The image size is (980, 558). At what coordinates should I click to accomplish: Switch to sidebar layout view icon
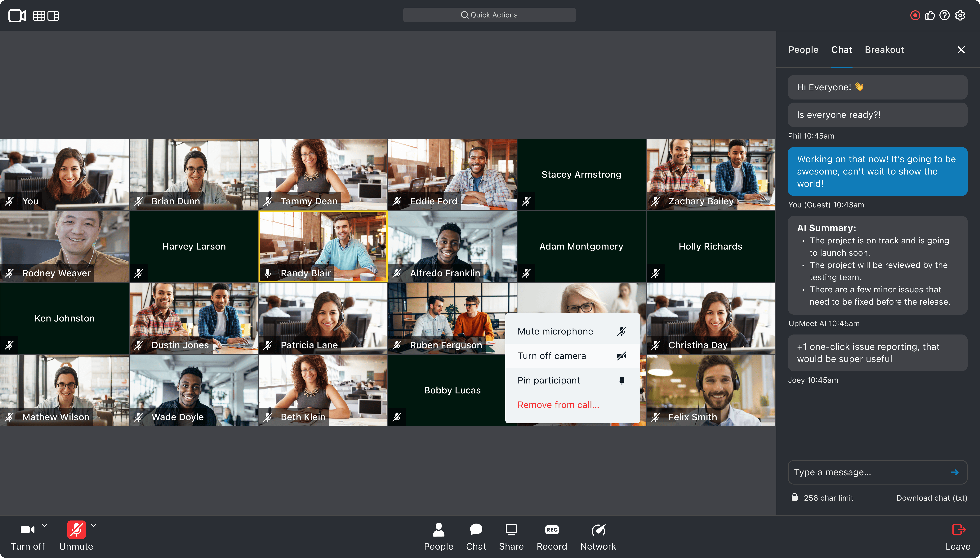tap(53, 16)
